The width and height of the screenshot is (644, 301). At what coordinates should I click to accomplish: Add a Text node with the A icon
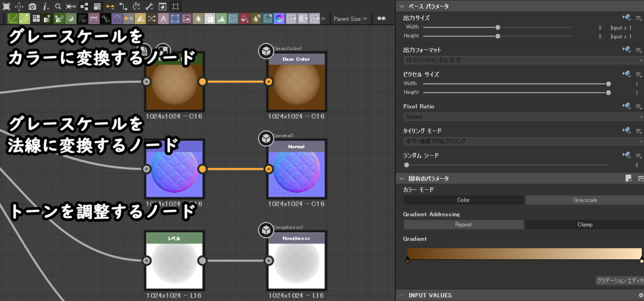(x=163, y=19)
